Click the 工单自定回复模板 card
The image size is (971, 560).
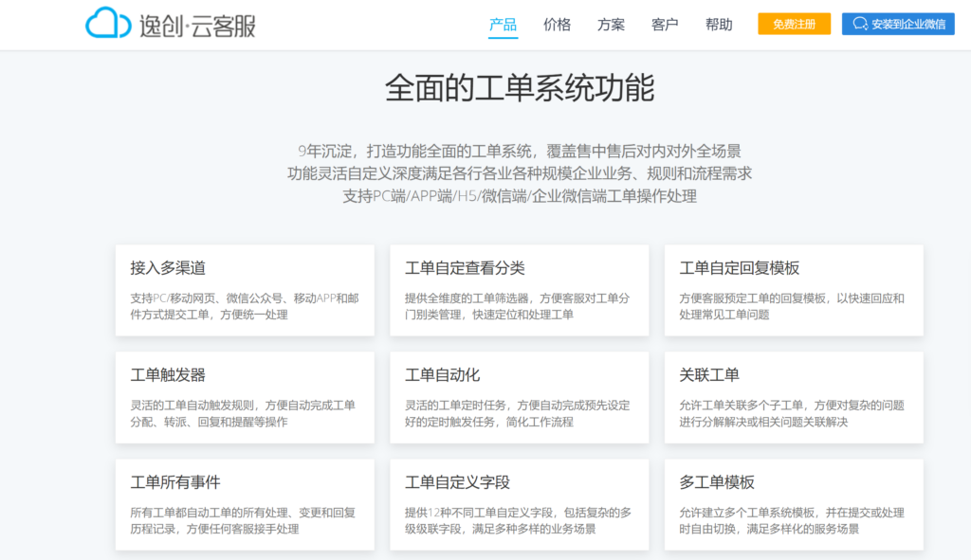click(x=794, y=289)
